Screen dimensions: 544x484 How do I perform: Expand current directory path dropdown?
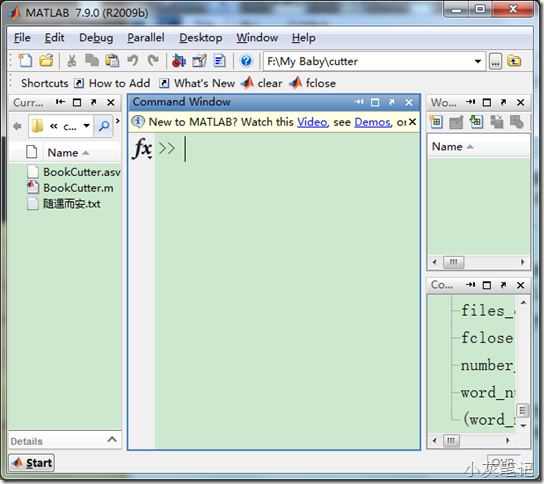[x=478, y=61]
